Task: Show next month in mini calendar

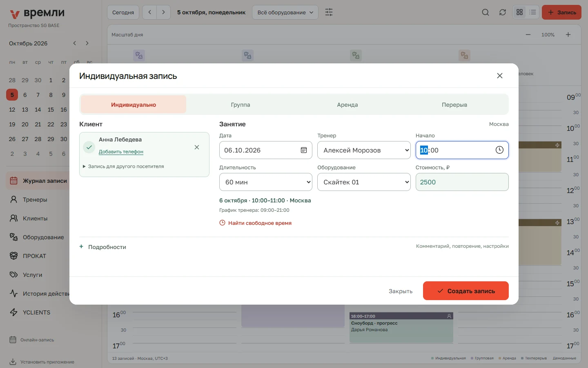Action: pyautogui.click(x=87, y=43)
